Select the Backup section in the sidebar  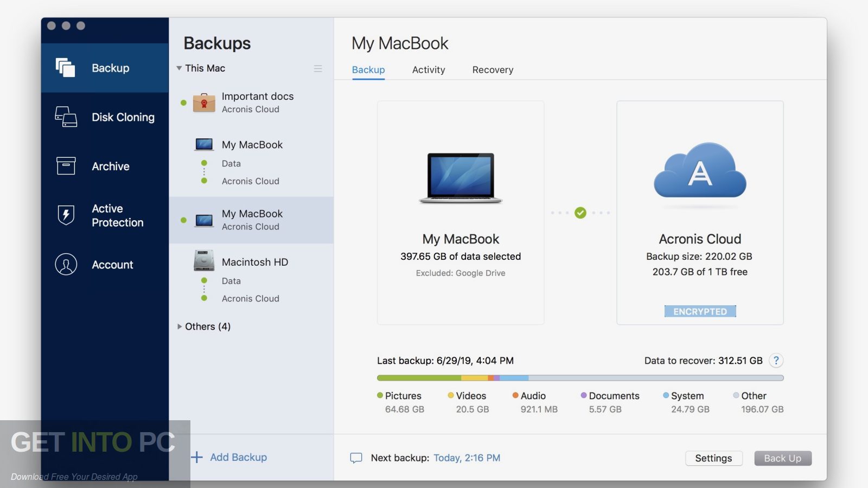[x=104, y=68]
